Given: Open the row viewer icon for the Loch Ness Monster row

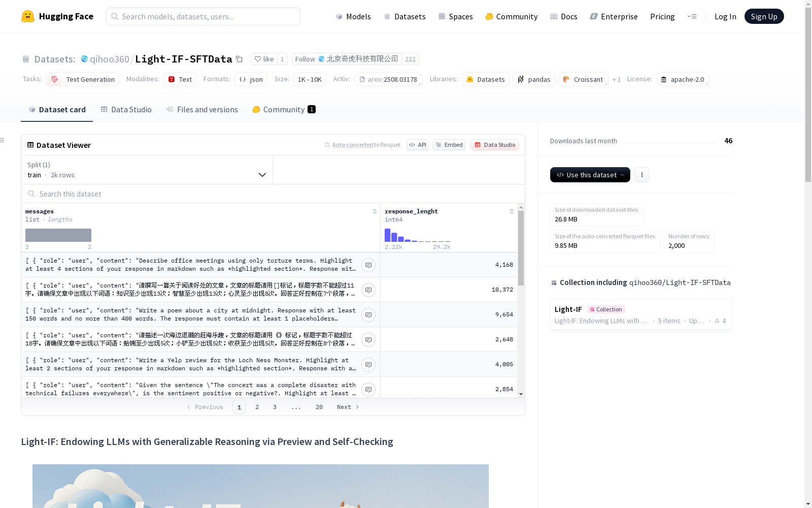Looking at the screenshot, I should [368, 365].
